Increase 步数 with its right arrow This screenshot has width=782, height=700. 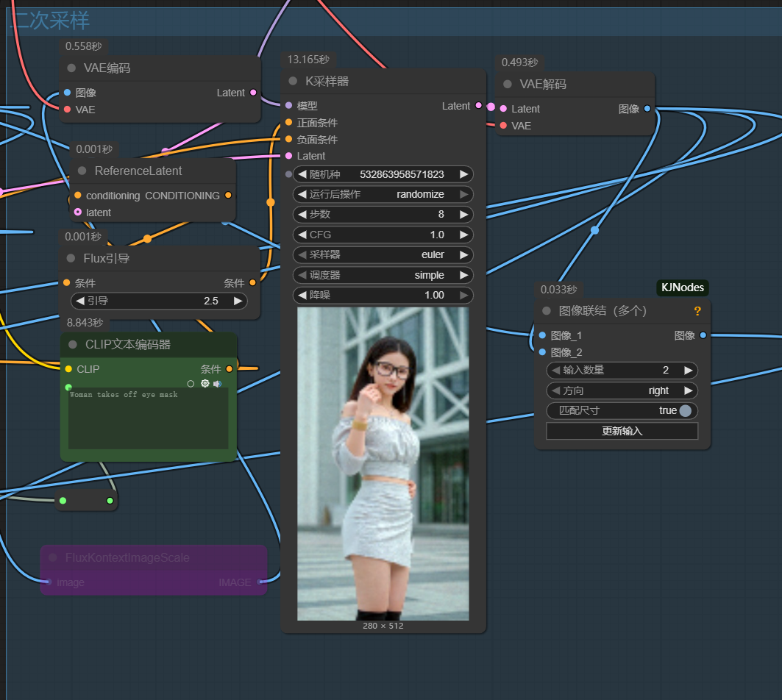point(463,215)
